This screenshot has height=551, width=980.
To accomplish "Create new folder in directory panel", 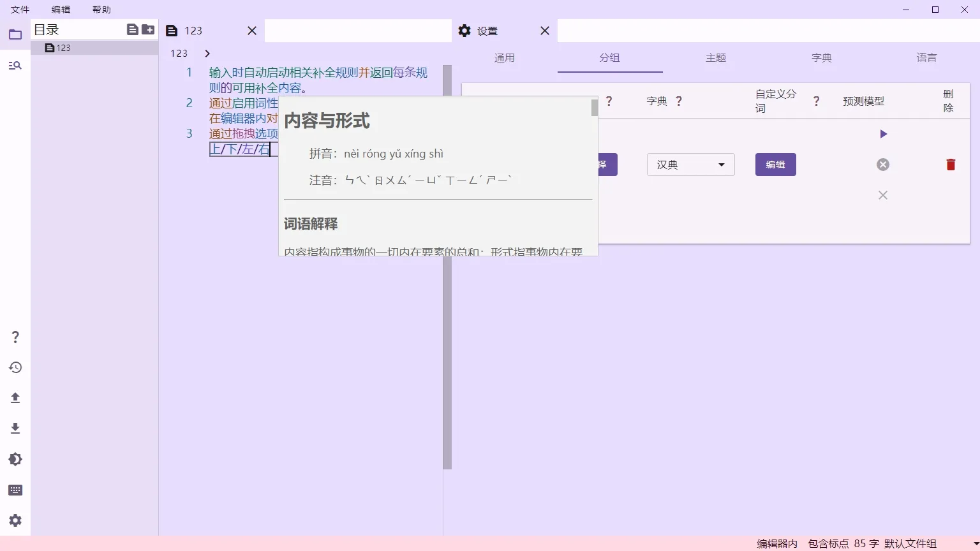I will (x=148, y=29).
